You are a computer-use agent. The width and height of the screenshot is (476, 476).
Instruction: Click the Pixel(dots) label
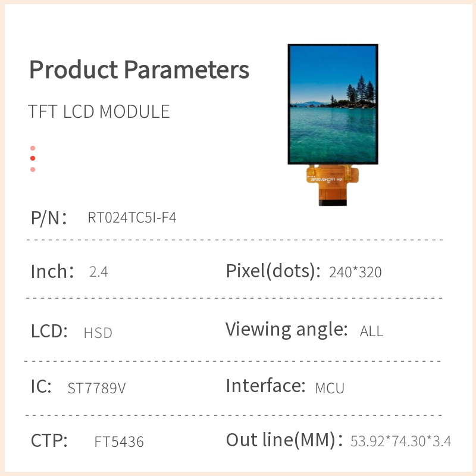pyautogui.click(x=270, y=271)
